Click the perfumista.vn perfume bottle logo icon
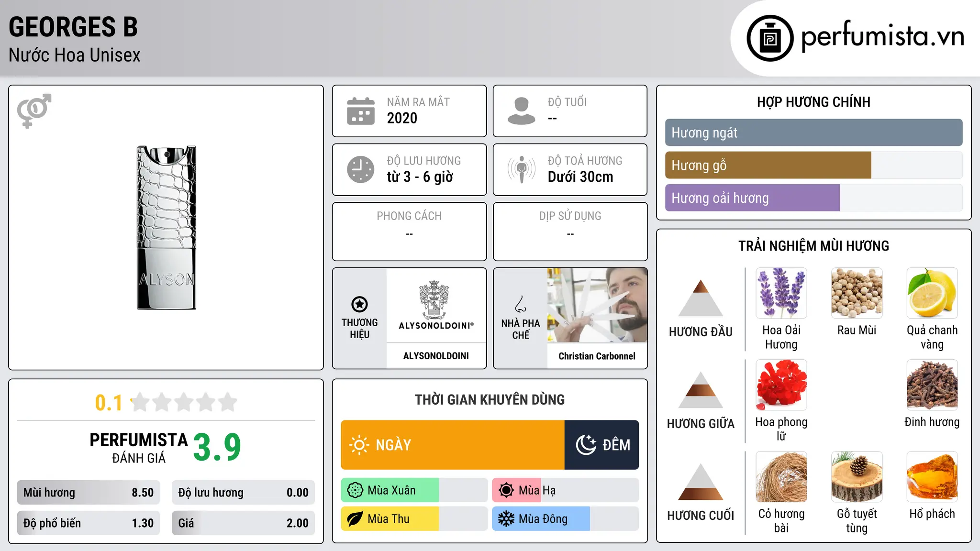The height and width of the screenshot is (551, 980). click(x=770, y=38)
